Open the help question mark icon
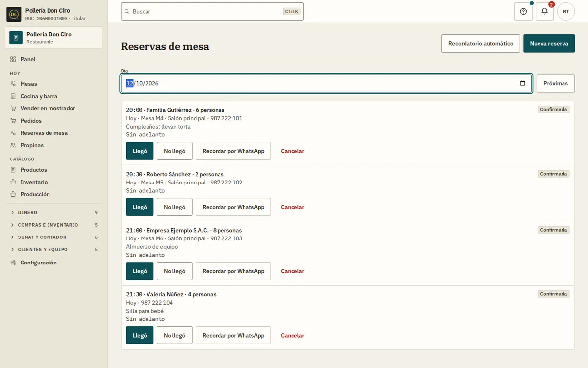 (523, 11)
